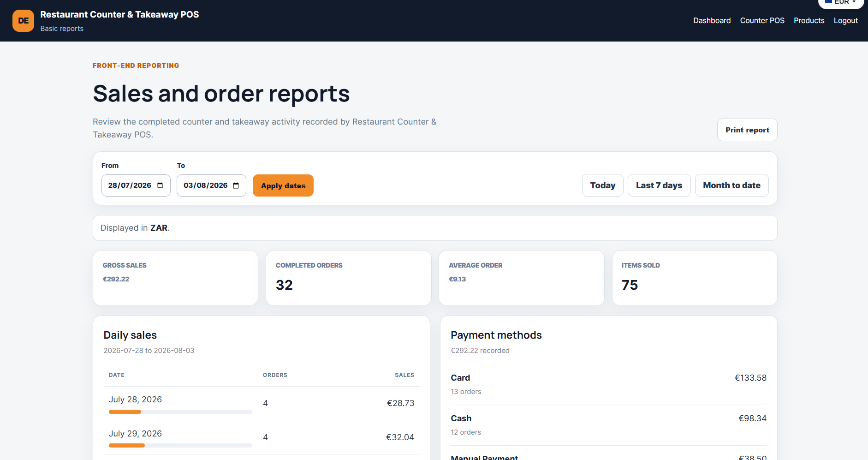Filter the report to Today
The height and width of the screenshot is (460, 868).
point(602,185)
